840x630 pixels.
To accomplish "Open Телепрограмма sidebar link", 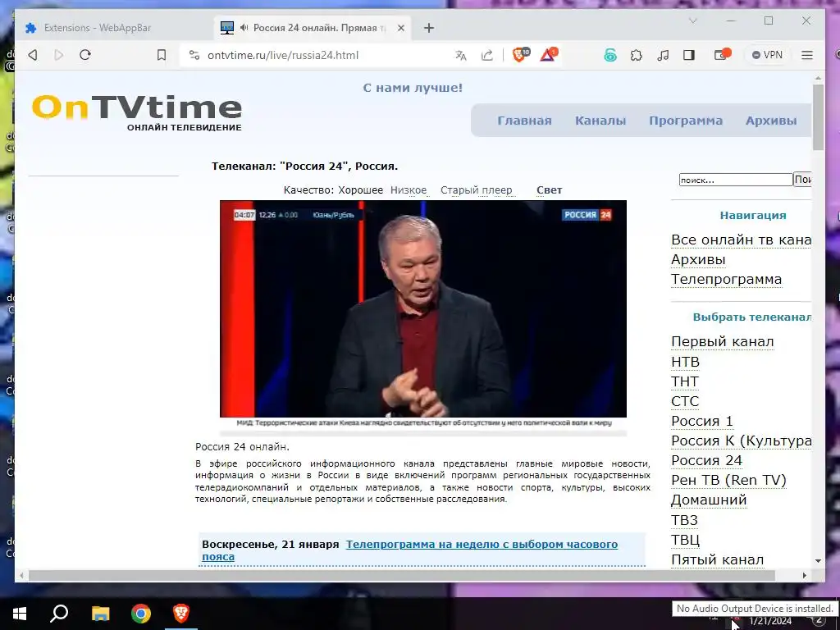I will coord(726,280).
